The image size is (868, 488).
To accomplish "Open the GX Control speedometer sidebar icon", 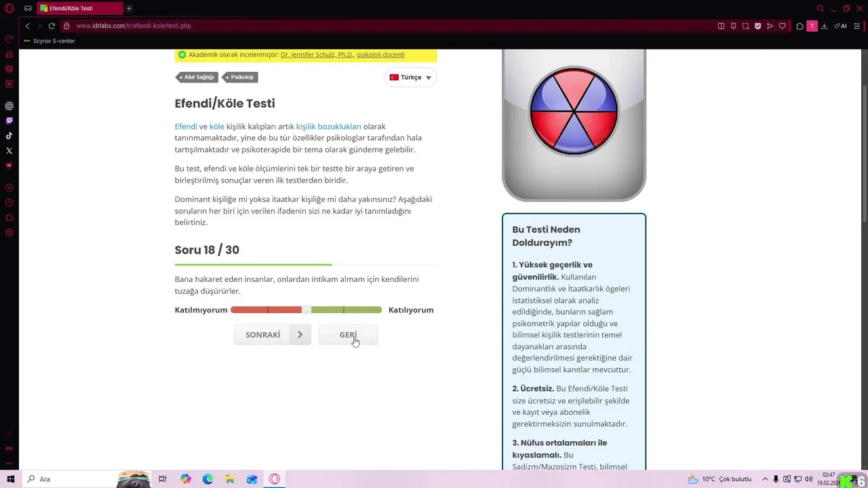I will tap(9, 39).
